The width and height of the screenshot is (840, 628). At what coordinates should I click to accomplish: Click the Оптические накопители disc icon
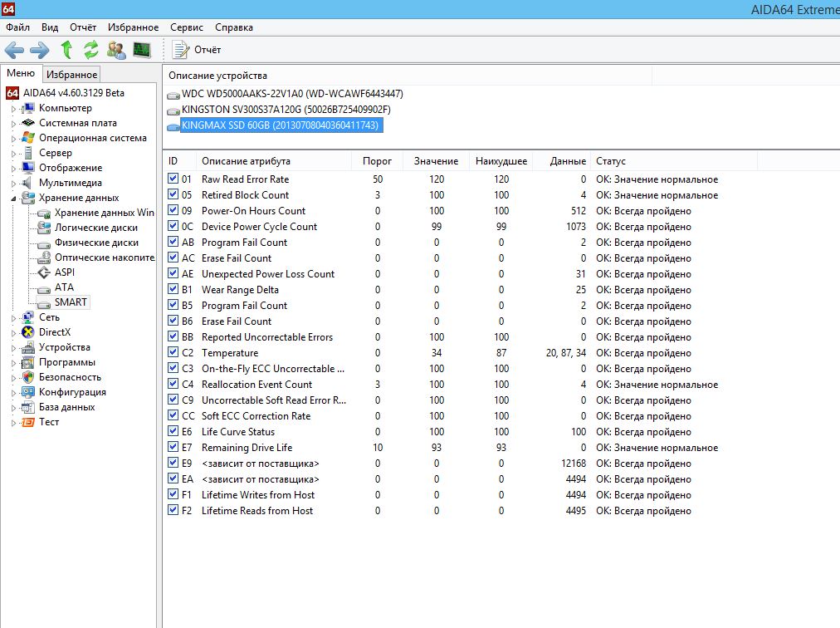(44, 258)
